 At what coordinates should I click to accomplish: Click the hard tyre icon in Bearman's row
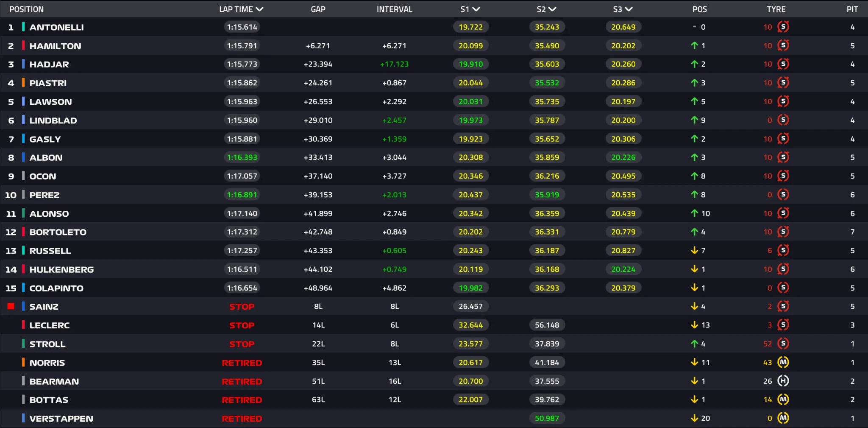[783, 381]
